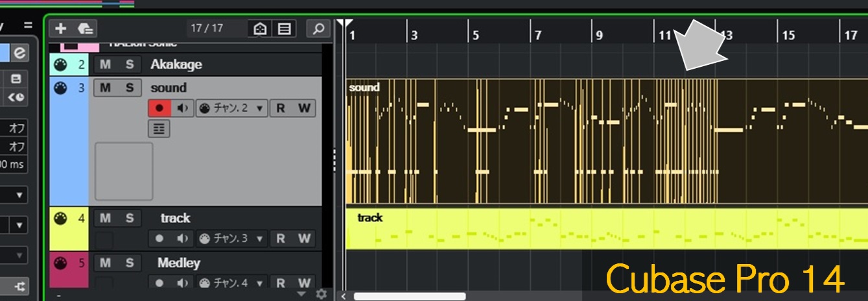Click the track 4 MIDI icon

coord(60,219)
